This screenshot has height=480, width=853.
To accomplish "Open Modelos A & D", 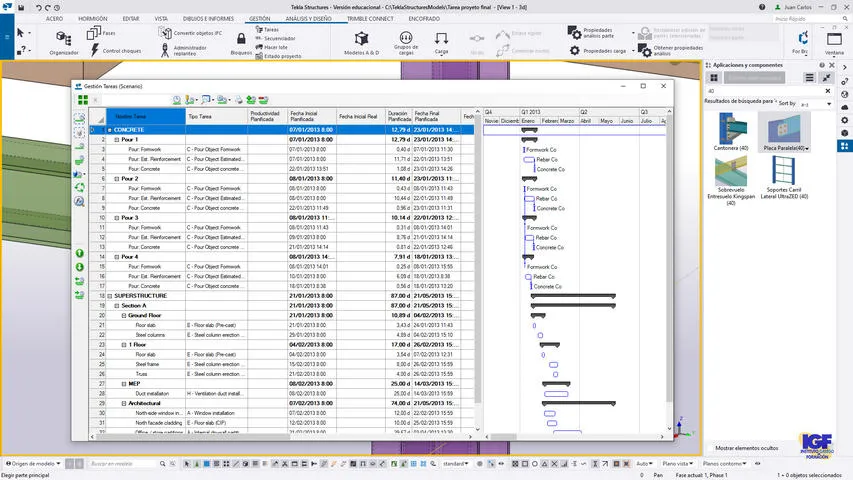I will click(x=361, y=43).
